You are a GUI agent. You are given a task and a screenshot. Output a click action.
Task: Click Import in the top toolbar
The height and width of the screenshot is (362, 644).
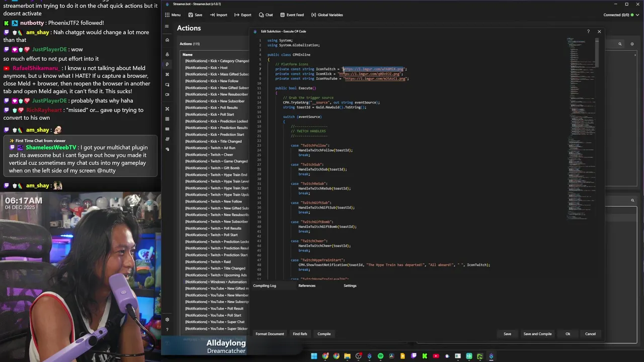pos(218,15)
